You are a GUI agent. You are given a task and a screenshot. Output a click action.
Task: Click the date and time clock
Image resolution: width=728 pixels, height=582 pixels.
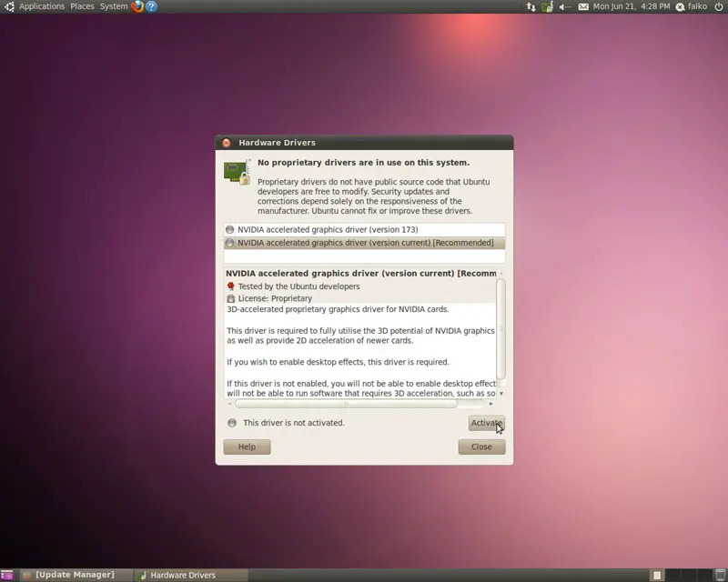[x=632, y=6]
